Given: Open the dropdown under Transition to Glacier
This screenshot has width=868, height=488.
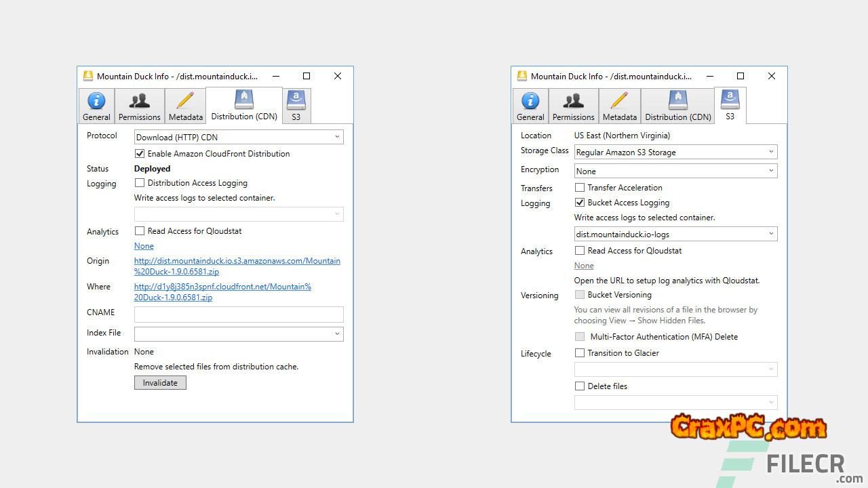Looking at the screenshot, I should pos(675,369).
